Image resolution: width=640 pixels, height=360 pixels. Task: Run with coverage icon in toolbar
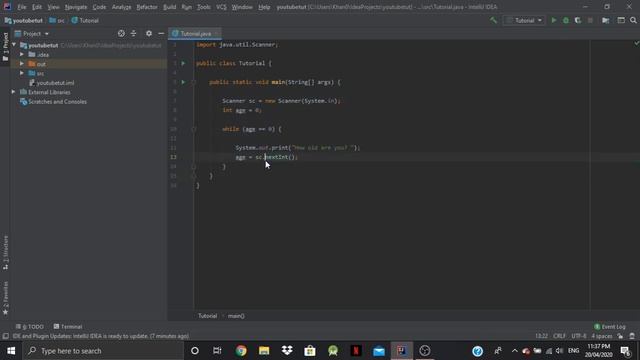(x=578, y=20)
